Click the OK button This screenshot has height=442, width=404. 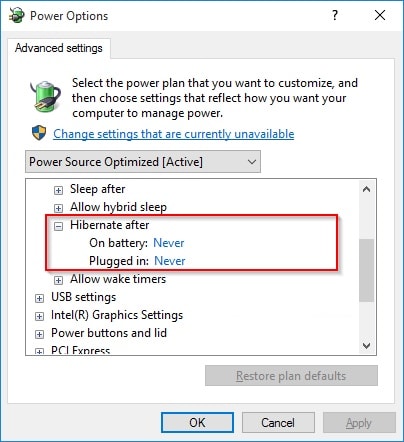click(197, 423)
